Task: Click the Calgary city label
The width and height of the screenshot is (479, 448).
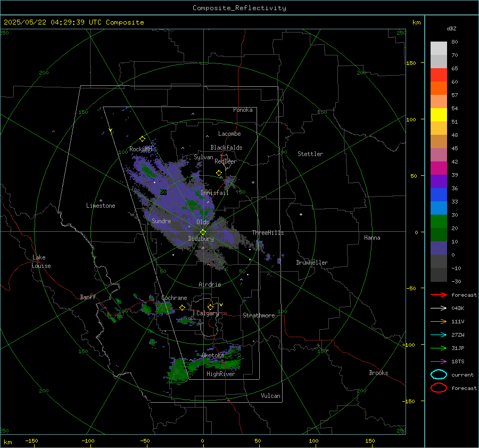Action: point(208,313)
